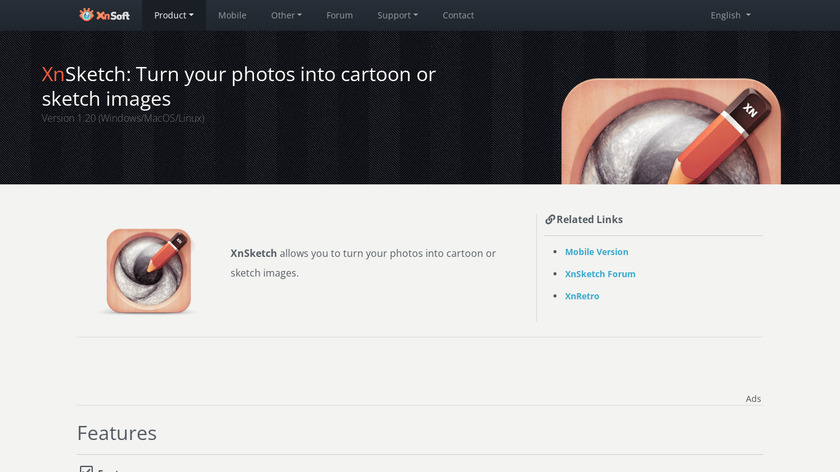Click the Ads label
The width and height of the screenshot is (840, 472).
tap(753, 399)
